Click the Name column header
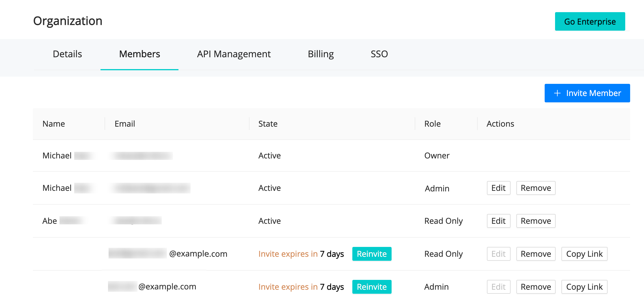 [53, 124]
